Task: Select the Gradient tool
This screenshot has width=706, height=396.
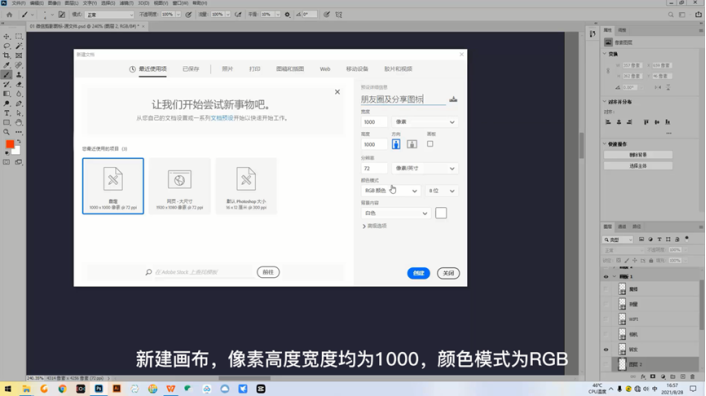Action: 6,94
